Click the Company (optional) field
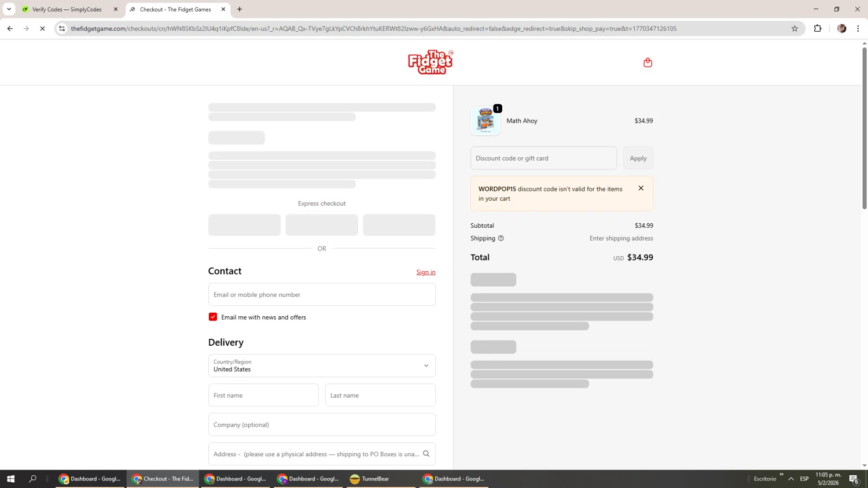This screenshot has height=488, width=868. (322, 424)
